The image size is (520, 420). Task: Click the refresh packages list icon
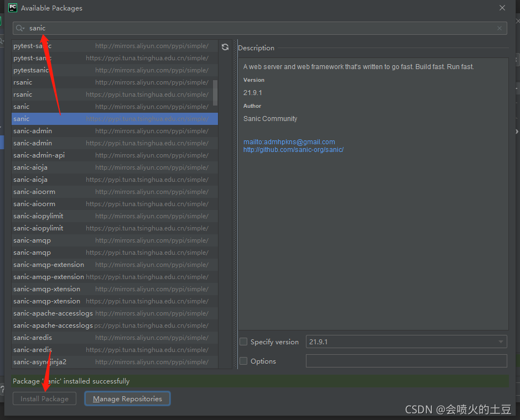pyautogui.click(x=225, y=47)
